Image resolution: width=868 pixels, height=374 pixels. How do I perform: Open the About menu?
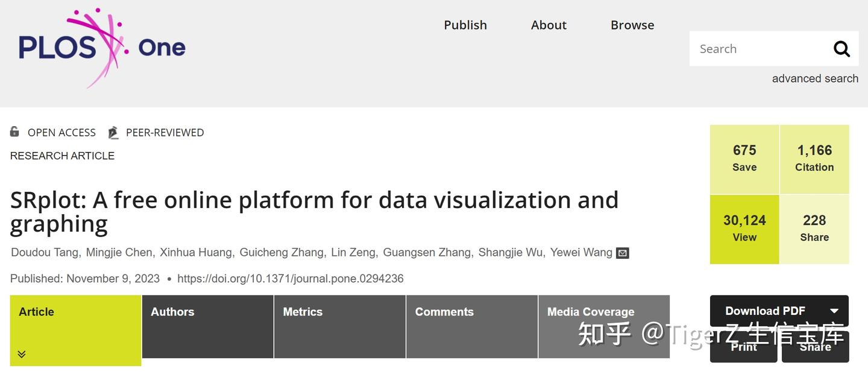(x=548, y=25)
